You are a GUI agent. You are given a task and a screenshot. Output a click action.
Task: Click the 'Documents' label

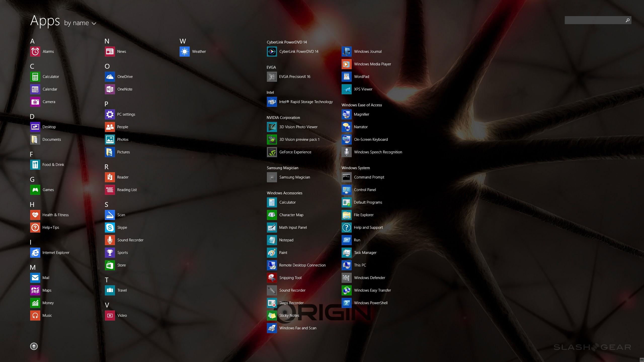[x=52, y=140]
